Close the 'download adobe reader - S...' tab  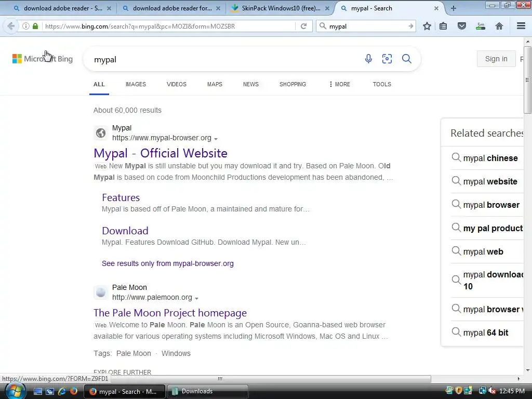(109, 8)
